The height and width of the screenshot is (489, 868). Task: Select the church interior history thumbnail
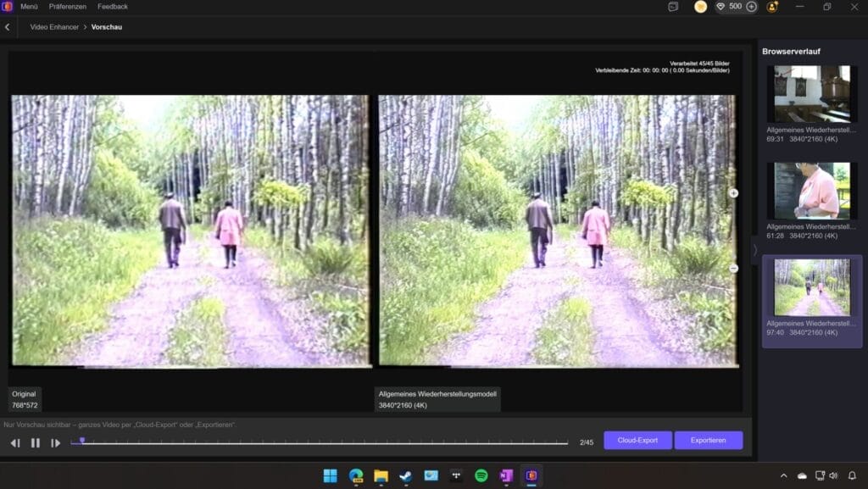point(812,94)
